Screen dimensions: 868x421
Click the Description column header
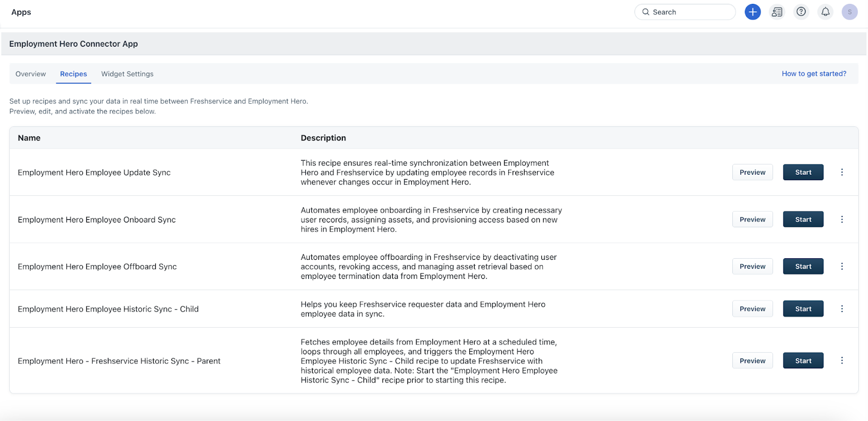[x=323, y=138]
